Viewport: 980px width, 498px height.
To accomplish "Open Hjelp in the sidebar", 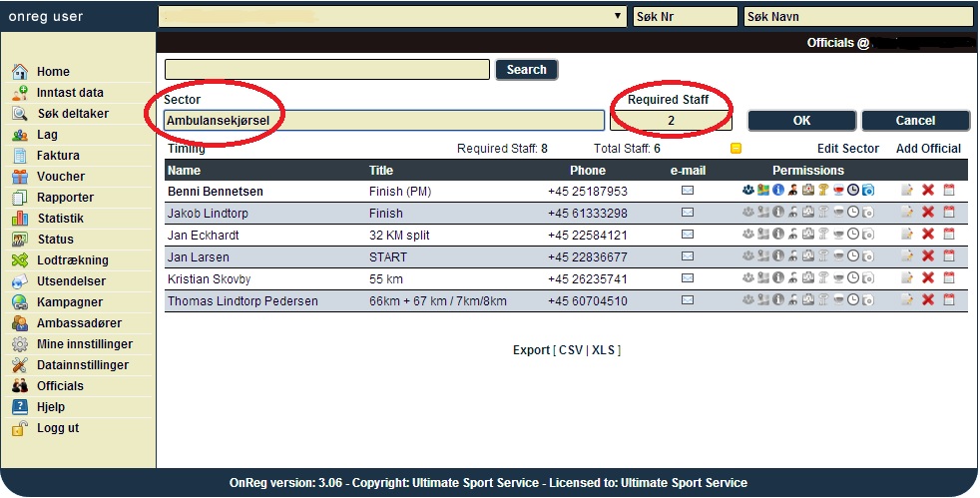I will (51, 407).
